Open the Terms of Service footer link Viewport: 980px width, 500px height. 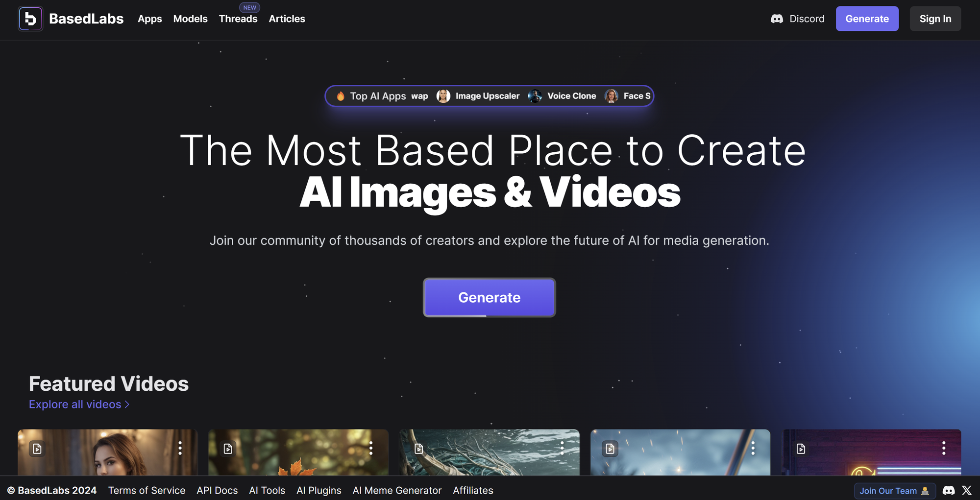147,490
